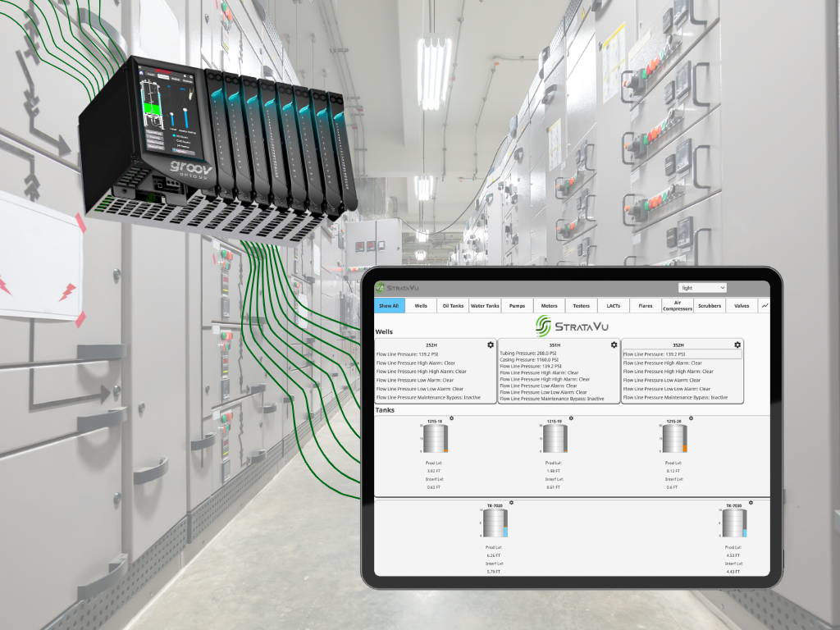Open settings gear on well 351H card
Viewport: 840px width, 630px height.
(x=614, y=345)
